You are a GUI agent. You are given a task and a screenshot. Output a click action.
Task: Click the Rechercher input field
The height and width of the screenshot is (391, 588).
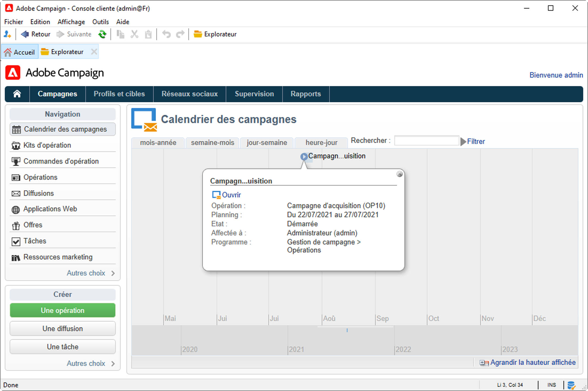426,141
